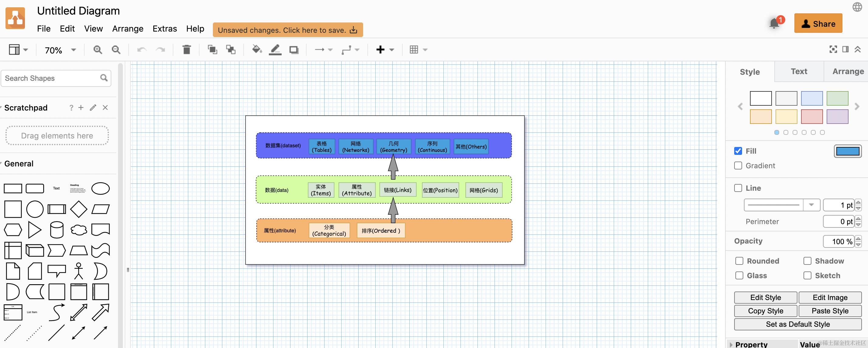
Task: Open the notifications bell icon
Action: [x=774, y=24]
